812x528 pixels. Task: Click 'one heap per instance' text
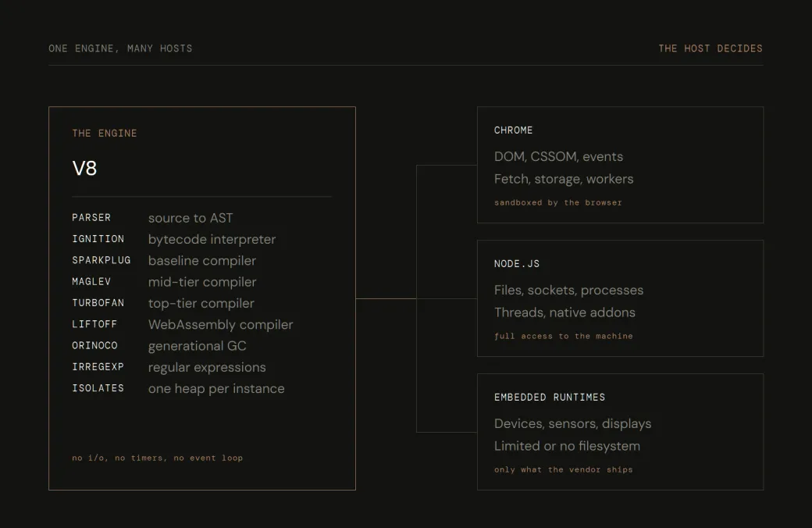[216, 389]
